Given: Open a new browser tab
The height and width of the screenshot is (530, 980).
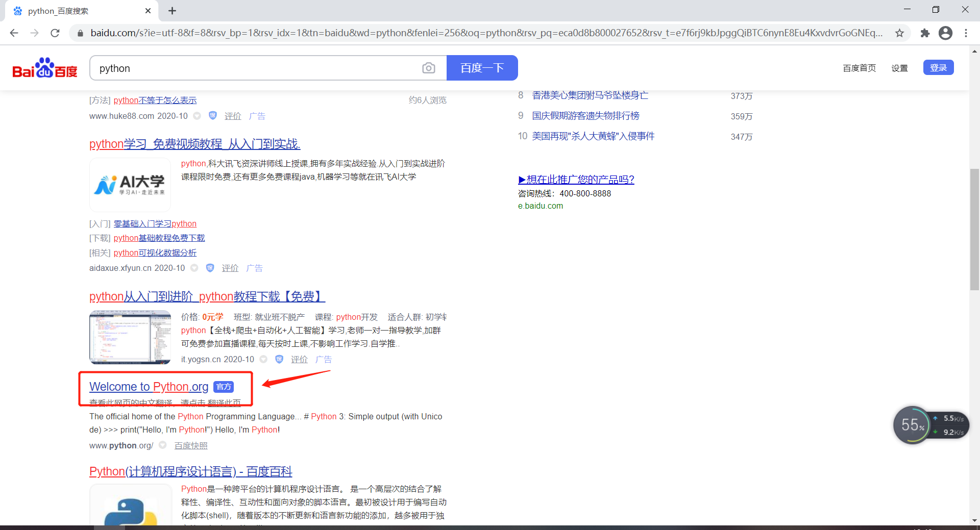Looking at the screenshot, I should click(x=173, y=11).
